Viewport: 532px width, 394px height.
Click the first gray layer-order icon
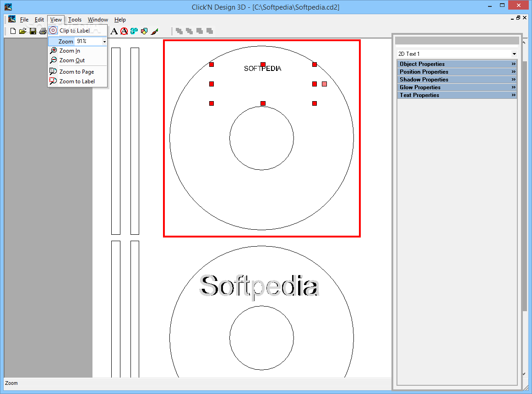click(x=179, y=31)
